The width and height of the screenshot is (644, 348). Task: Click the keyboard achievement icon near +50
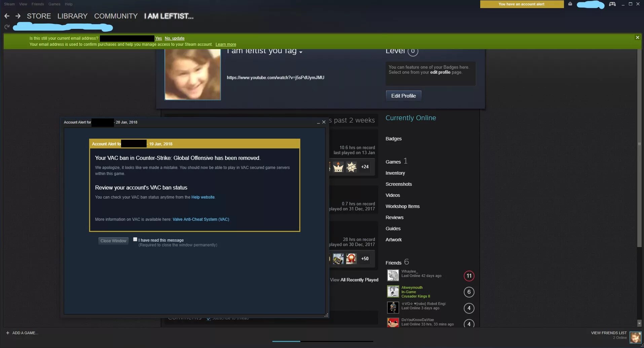(338, 258)
